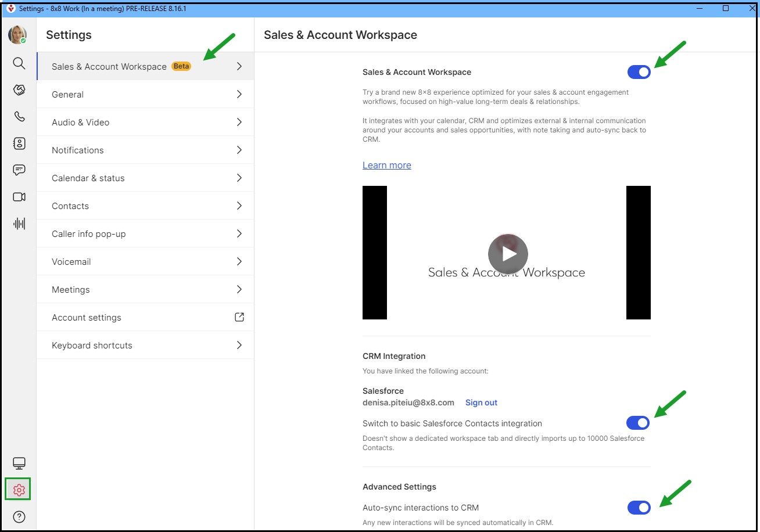This screenshot has height=532, width=760.
Task: Click the Salesforce account name
Action: point(383,391)
